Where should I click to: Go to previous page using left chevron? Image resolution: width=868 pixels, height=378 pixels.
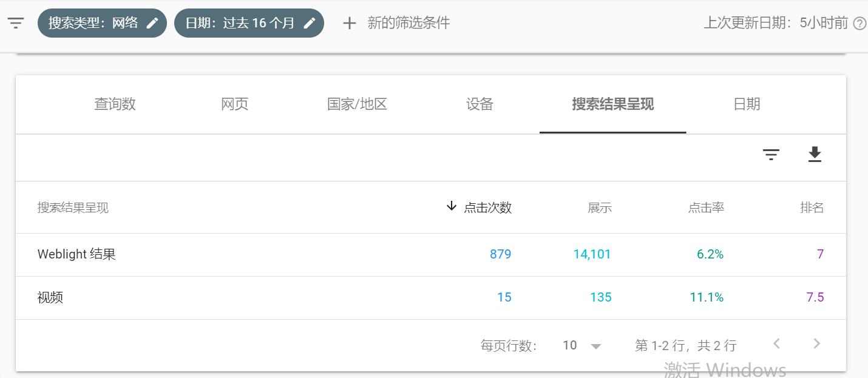(x=777, y=343)
